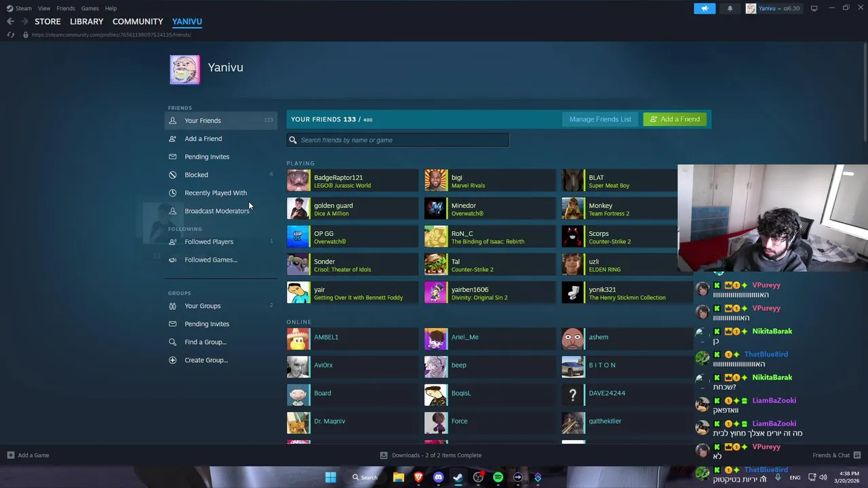868x488 pixels.
Task: Open RoN_C's friend entry
Action: click(489, 237)
